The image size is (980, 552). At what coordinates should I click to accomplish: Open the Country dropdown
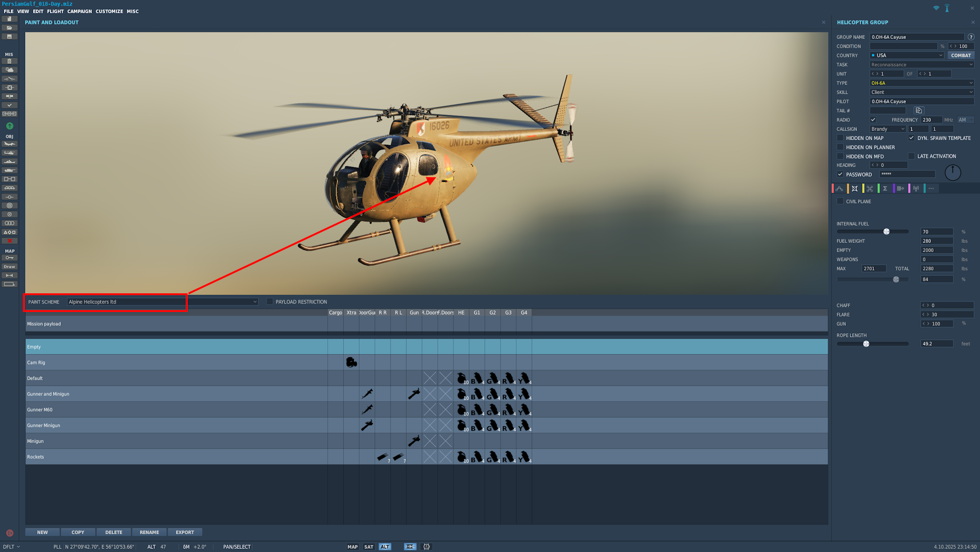pos(907,55)
